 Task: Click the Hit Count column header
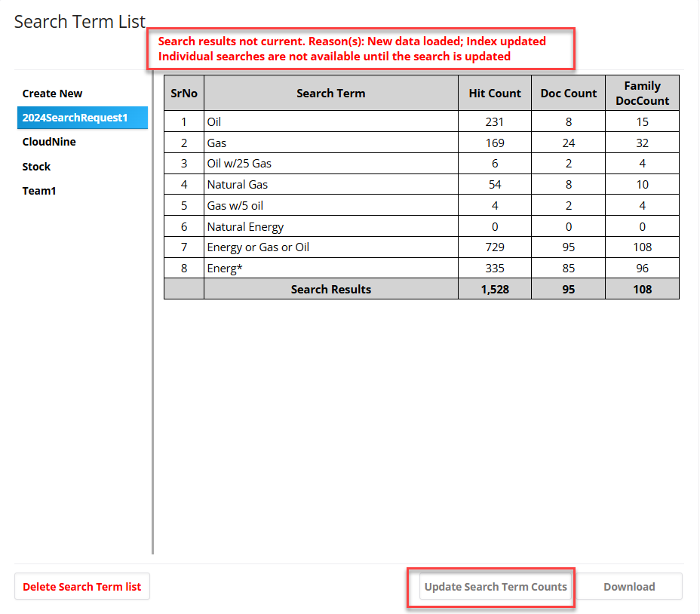pyautogui.click(x=495, y=93)
